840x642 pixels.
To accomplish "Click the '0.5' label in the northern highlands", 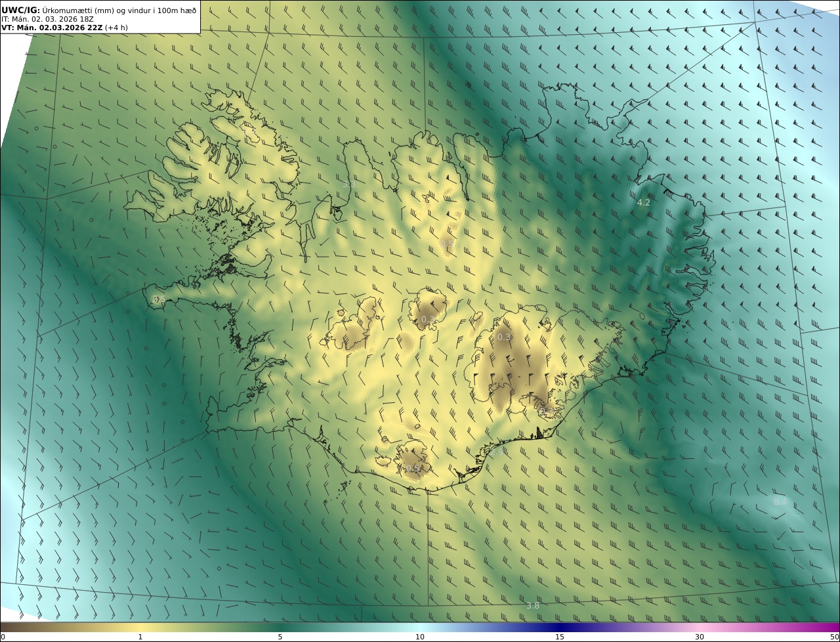I will 446,244.
